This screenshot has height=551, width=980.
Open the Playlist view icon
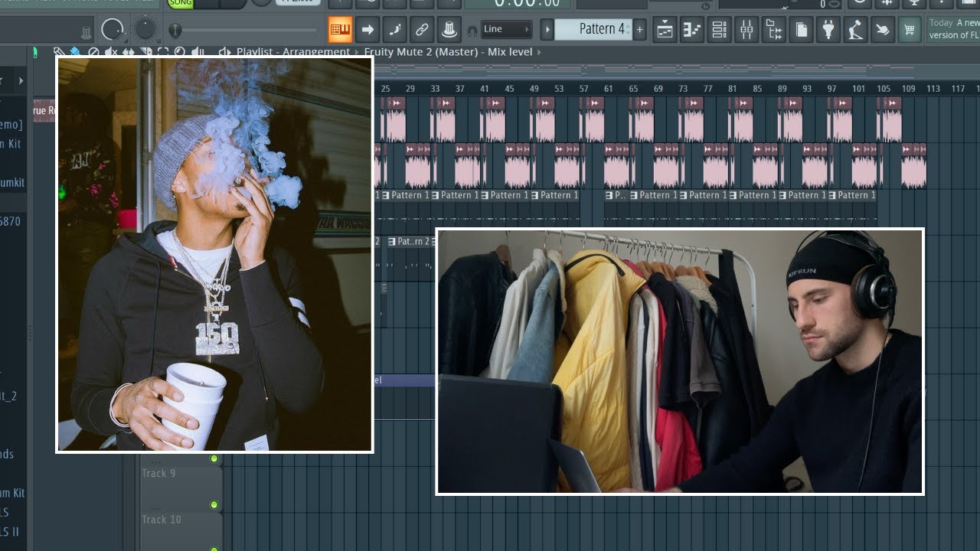click(x=665, y=30)
